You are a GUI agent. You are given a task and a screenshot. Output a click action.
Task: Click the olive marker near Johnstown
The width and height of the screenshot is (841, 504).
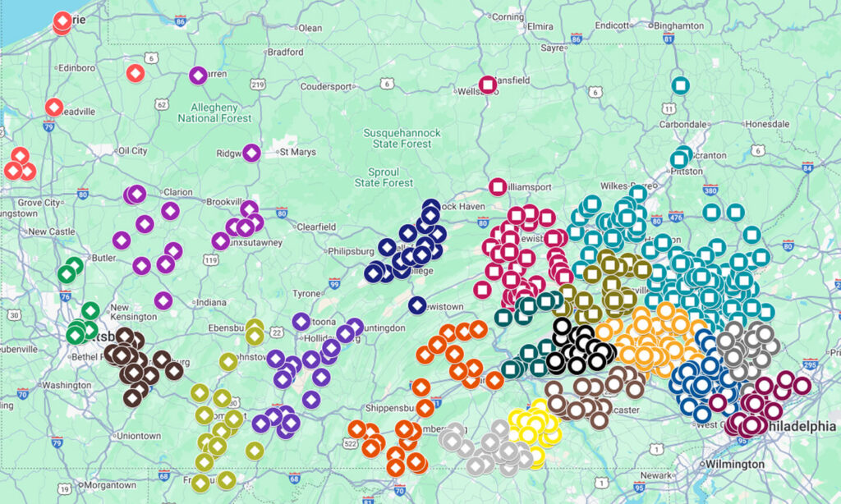228,361
